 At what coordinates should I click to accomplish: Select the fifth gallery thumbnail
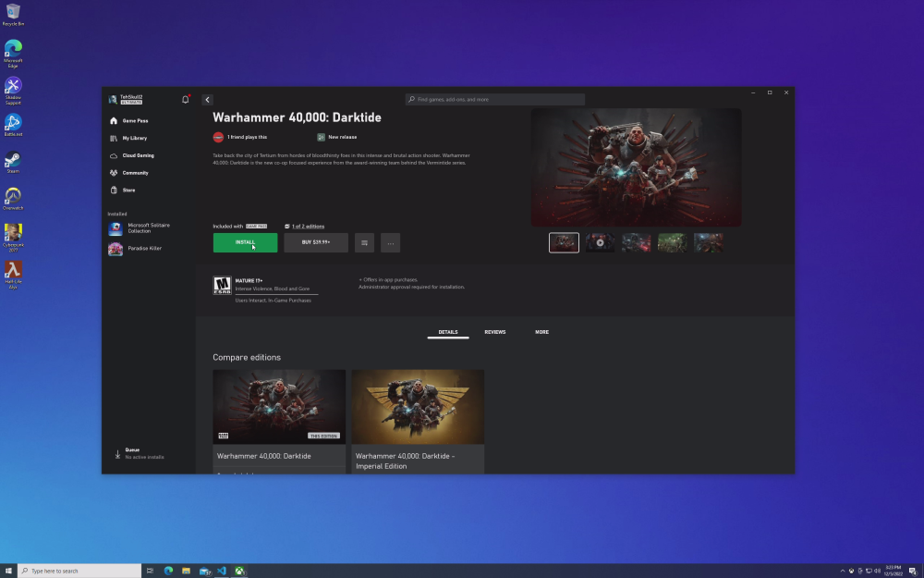click(x=709, y=242)
